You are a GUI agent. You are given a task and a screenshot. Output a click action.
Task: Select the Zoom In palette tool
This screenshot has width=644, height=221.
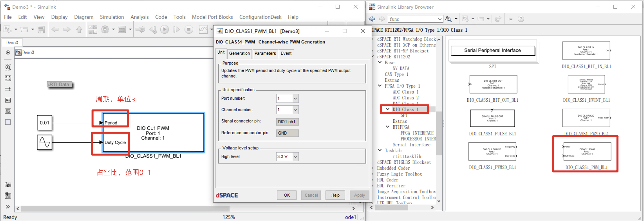point(8,67)
